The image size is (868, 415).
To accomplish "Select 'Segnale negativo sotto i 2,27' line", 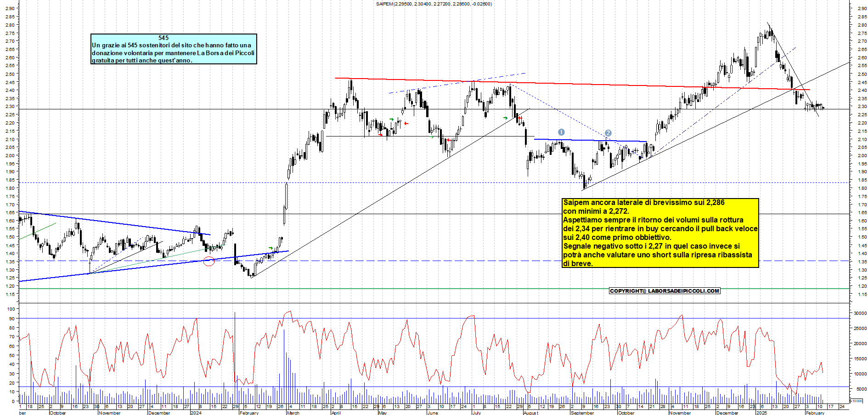I will 651,246.
